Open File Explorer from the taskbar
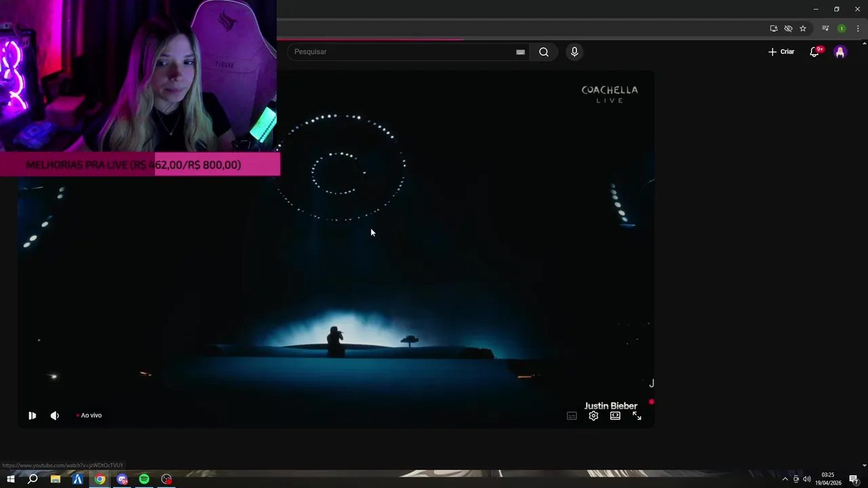868x488 pixels. click(x=55, y=479)
